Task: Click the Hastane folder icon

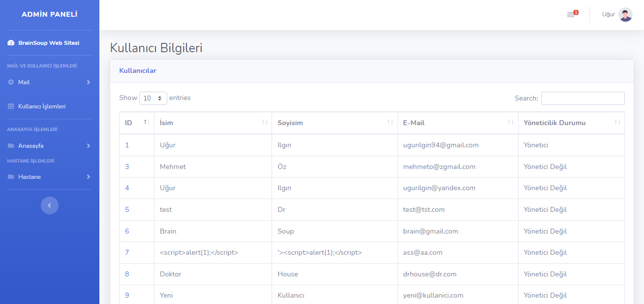Action: [x=11, y=177]
